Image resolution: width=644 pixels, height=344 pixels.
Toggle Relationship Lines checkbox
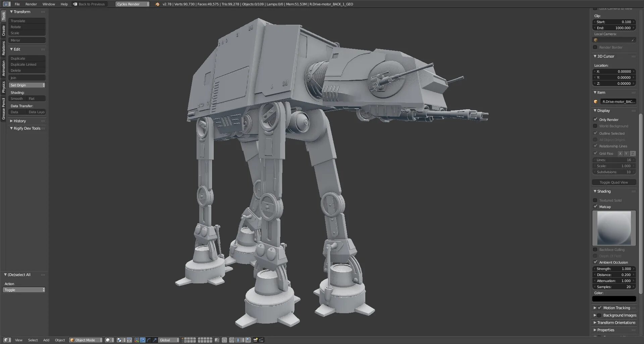595,146
